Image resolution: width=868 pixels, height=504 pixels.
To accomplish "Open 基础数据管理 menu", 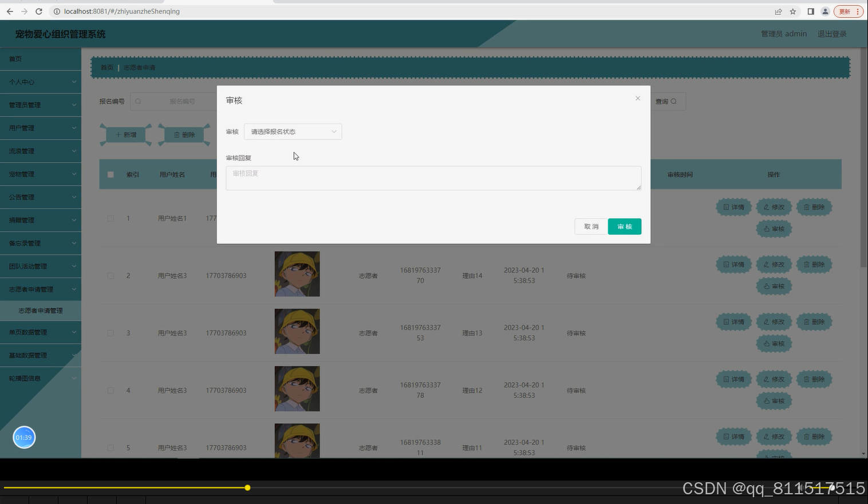I will tap(40, 355).
